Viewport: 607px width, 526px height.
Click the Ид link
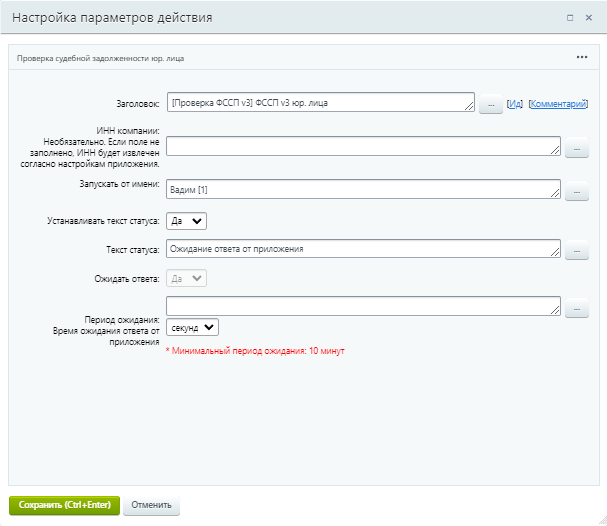[x=515, y=103]
